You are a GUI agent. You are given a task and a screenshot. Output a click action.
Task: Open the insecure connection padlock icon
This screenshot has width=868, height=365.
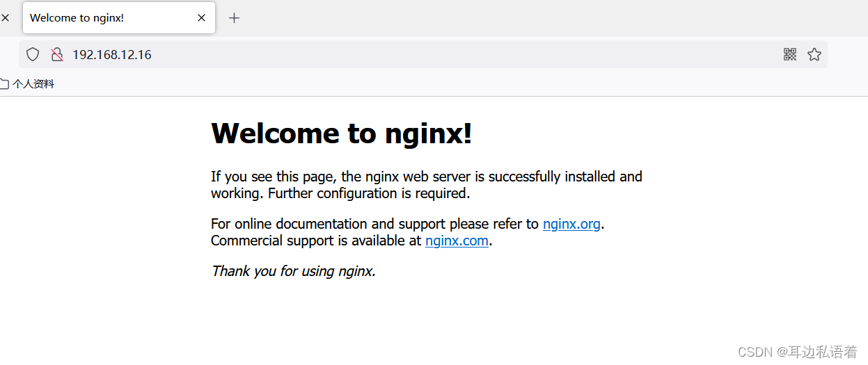(x=57, y=54)
